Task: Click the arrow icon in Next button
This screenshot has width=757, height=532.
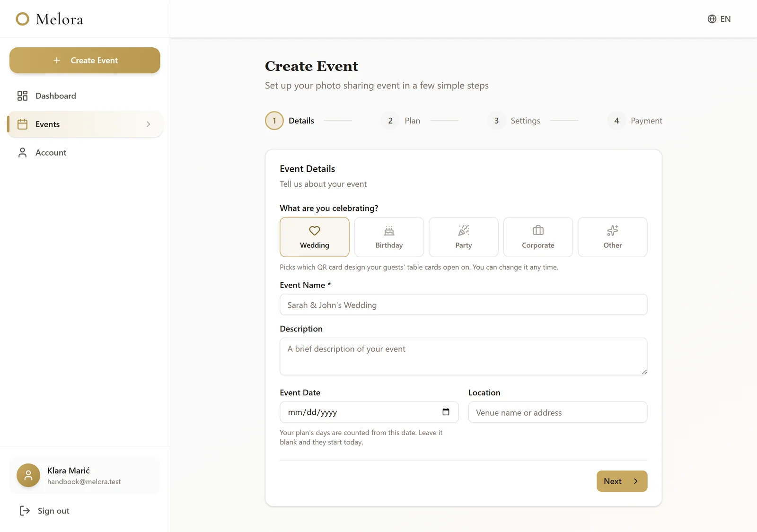Action: pyautogui.click(x=635, y=481)
